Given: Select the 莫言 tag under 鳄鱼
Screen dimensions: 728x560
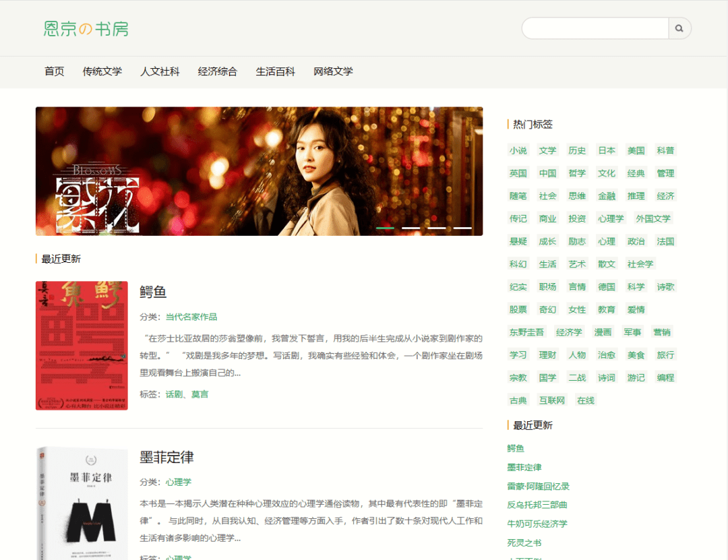Looking at the screenshot, I should [x=200, y=394].
